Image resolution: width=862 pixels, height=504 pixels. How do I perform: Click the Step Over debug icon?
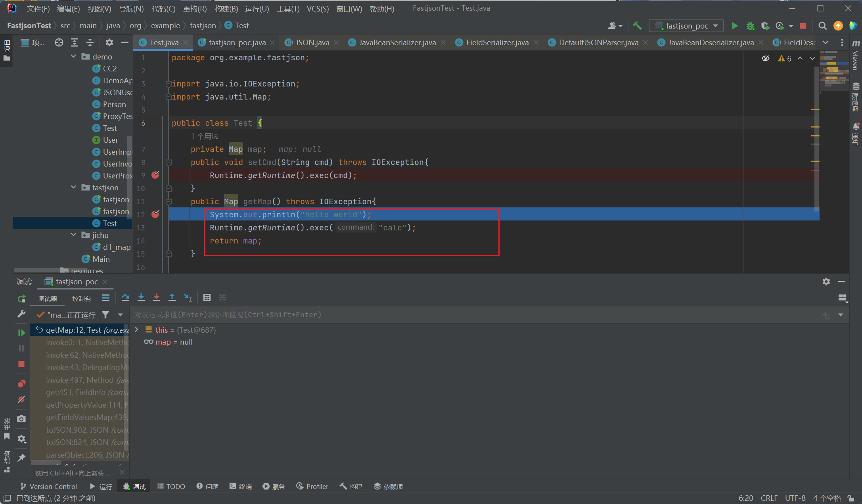click(x=126, y=297)
